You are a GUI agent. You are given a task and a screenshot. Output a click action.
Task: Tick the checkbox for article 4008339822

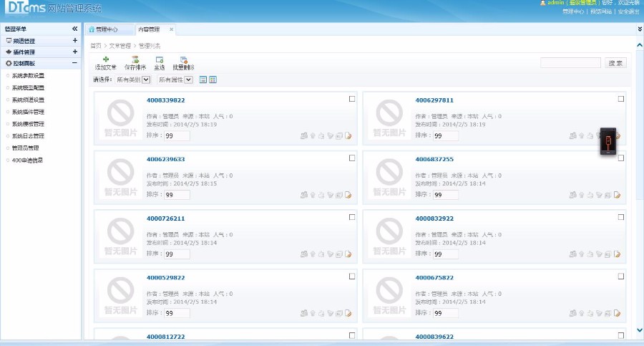(x=352, y=99)
